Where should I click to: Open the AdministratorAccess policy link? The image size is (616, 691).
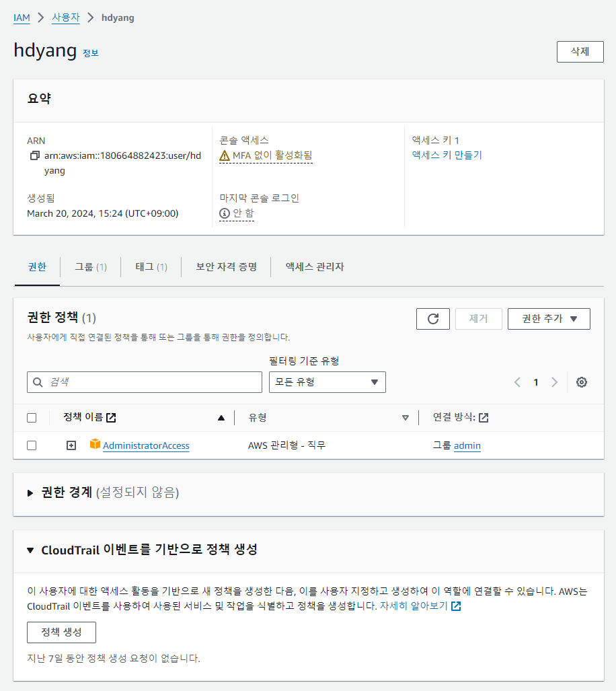point(146,445)
